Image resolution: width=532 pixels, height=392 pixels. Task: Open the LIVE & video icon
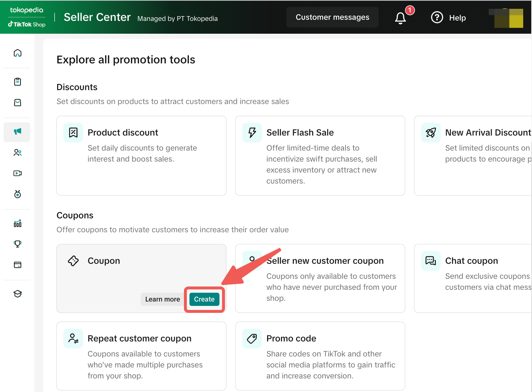point(17,173)
